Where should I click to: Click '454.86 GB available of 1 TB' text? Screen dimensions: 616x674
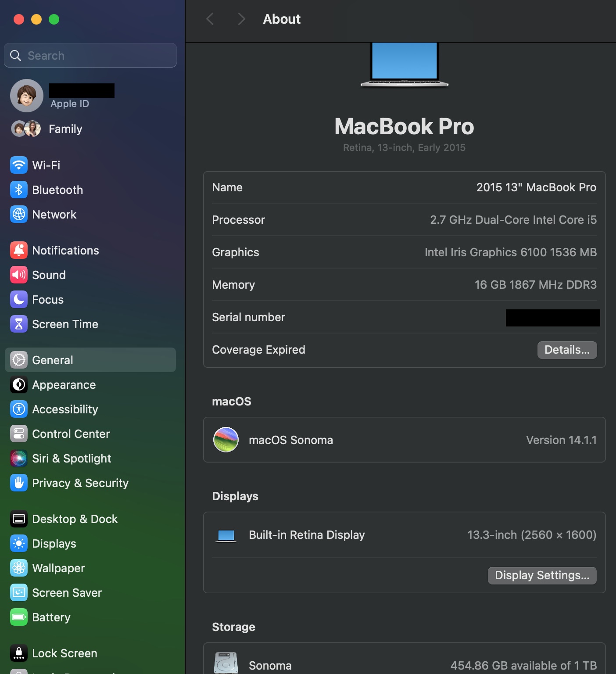pos(523,666)
